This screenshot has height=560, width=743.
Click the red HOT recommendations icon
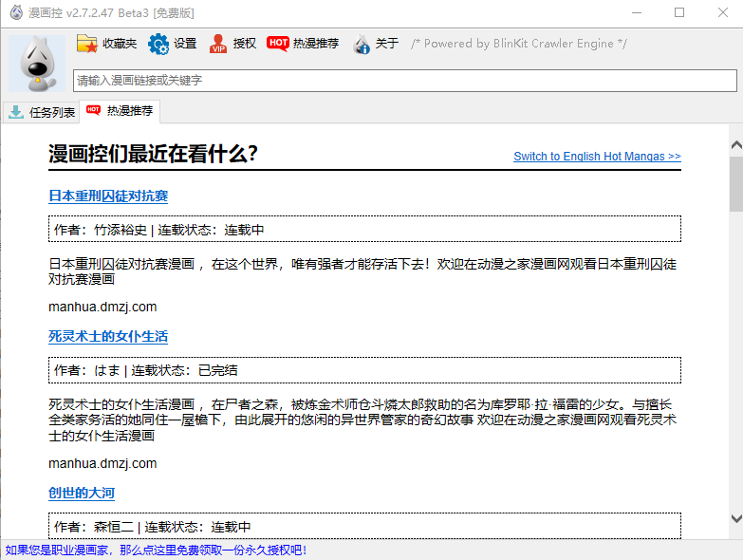278,44
